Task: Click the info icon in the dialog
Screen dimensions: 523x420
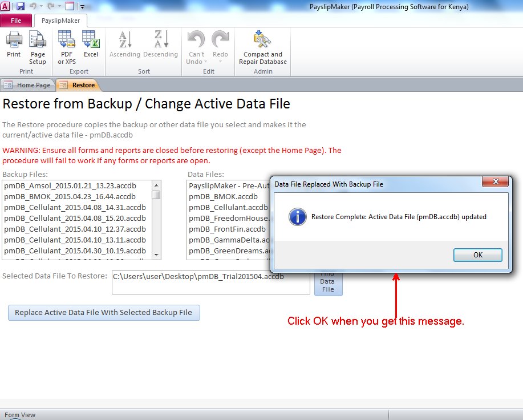Action: coord(297,217)
